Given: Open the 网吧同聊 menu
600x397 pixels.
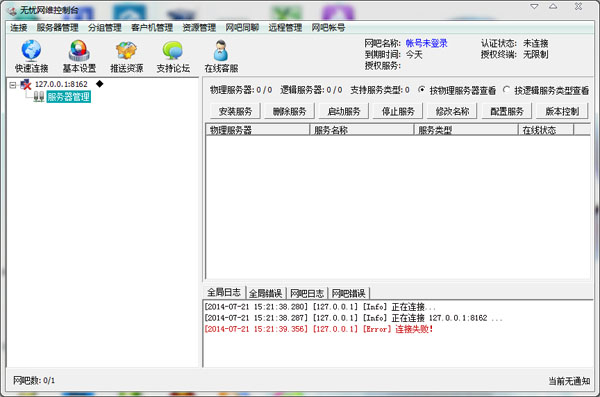Looking at the screenshot, I should tap(242, 28).
